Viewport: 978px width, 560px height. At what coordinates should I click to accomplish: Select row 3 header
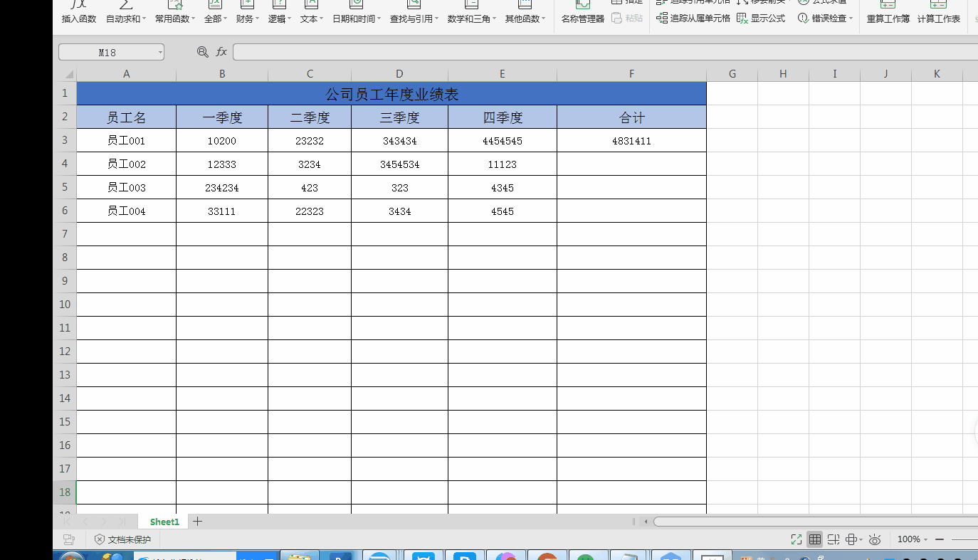(x=65, y=140)
